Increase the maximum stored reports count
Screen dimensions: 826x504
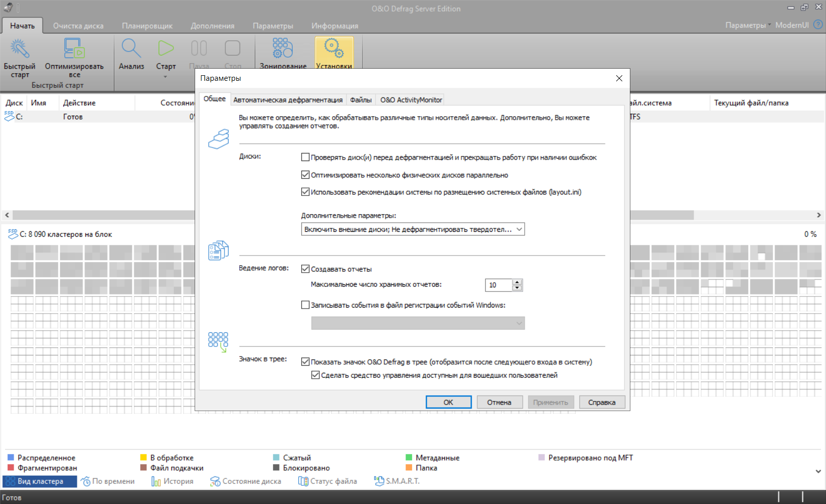(517, 282)
